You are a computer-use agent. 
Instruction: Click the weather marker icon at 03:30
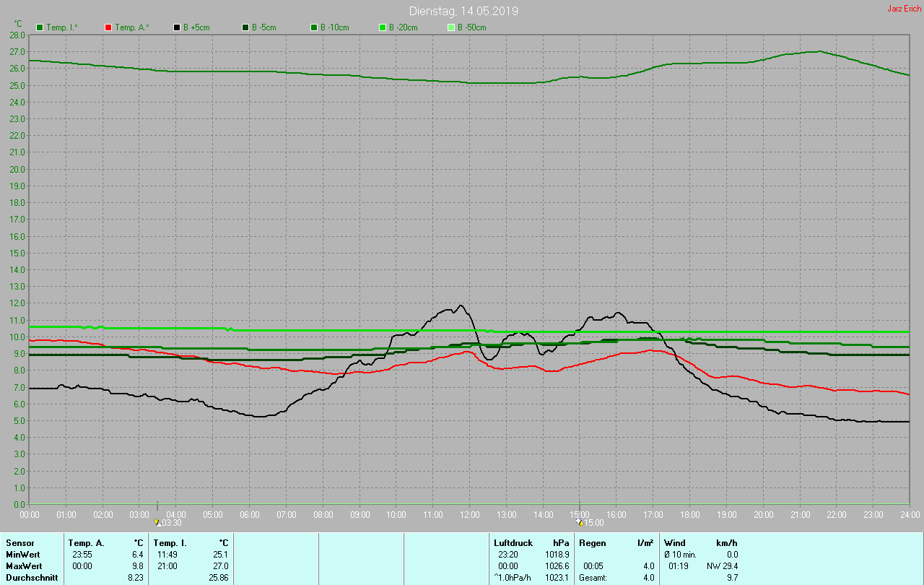tap(158, 522)
